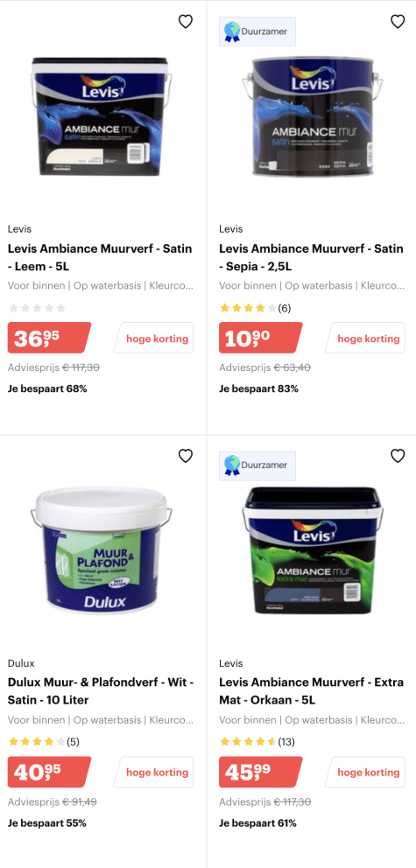This screenshot has height=868, width=416.
Task: Open the 13 reviews star rating for Orkaan
Action: pos(257,742)
